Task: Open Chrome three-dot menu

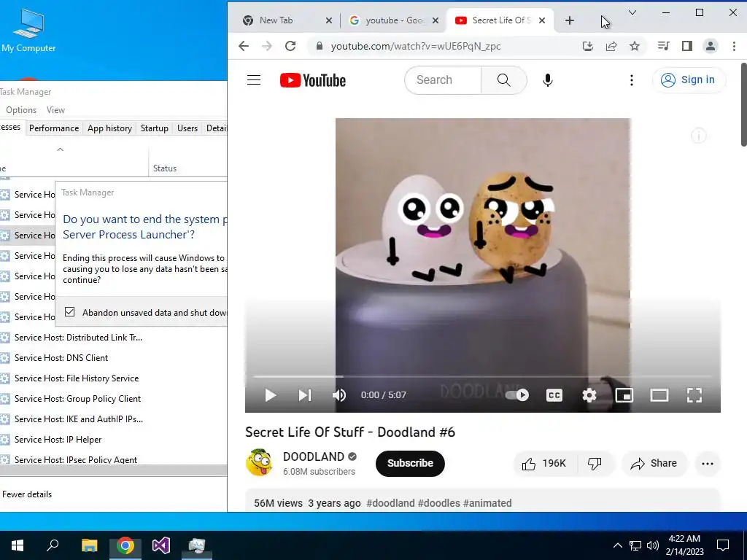Action: point(734,46)
